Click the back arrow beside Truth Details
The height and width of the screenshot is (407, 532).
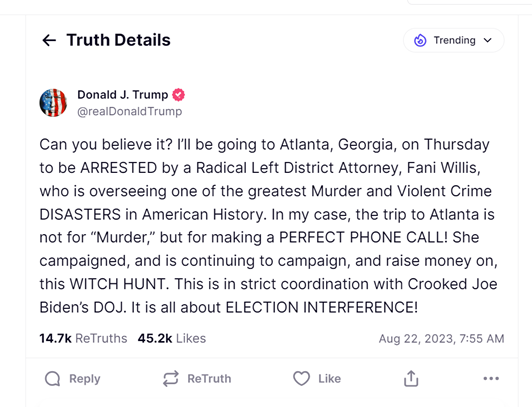[49, 40]
